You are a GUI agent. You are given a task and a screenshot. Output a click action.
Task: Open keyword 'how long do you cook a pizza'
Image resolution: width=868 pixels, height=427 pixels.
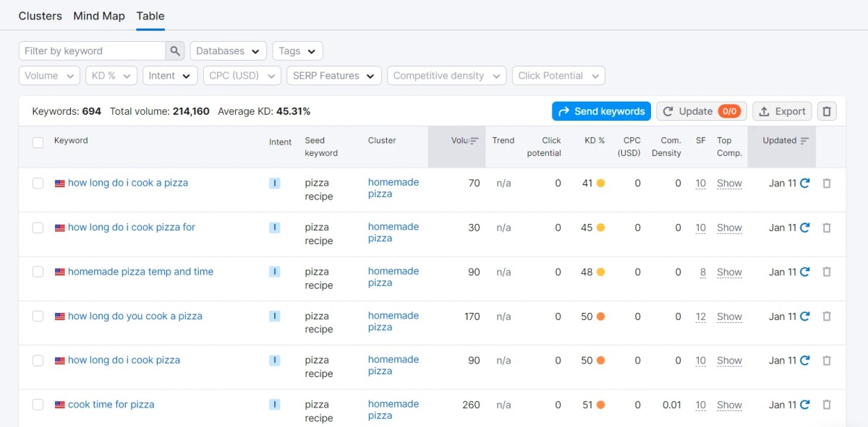click(135, 316)
